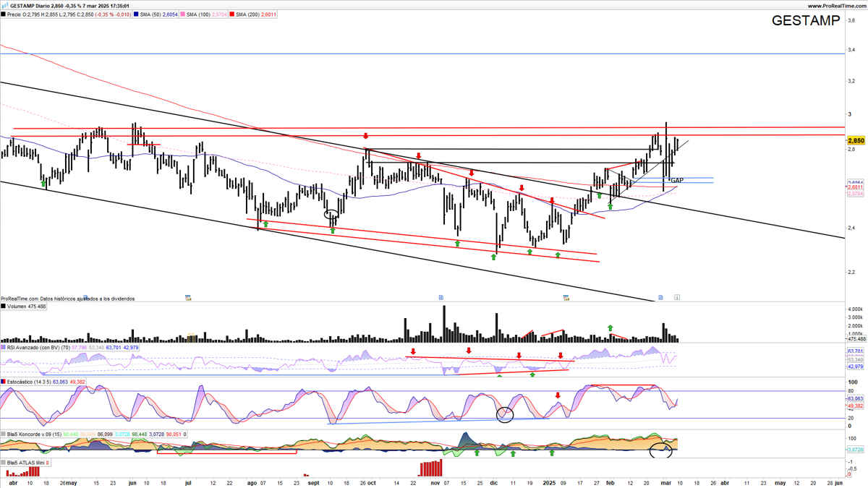Viewport: 868px width, 488px height.
Task: Open the Blai5 ATLAS Mini indicator legend
Action: (25, 462)
